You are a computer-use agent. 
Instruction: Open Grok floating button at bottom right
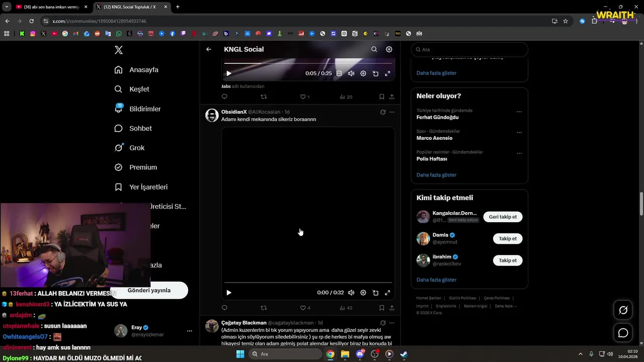point(623,310)
